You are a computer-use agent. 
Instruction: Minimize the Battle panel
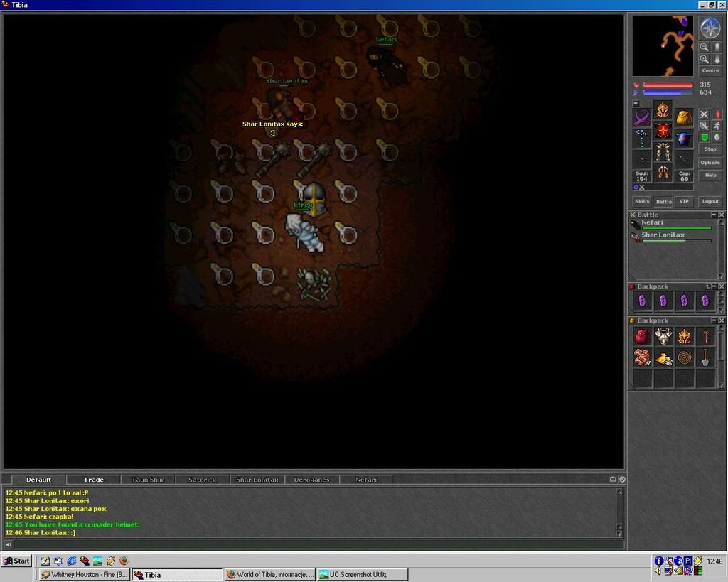tap(714, 215)
